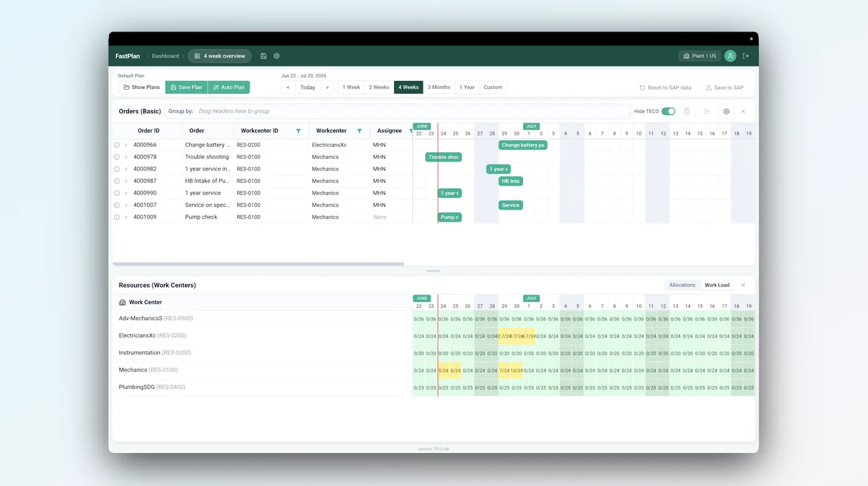Image resolution: width=868 pixels, height=486 pixels.
Task: Open the 4 week overview dashboard selector
Action: click(219, 56)
